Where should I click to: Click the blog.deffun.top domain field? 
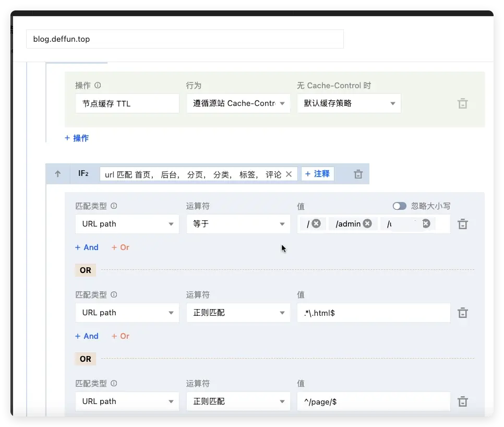(185, 39)
